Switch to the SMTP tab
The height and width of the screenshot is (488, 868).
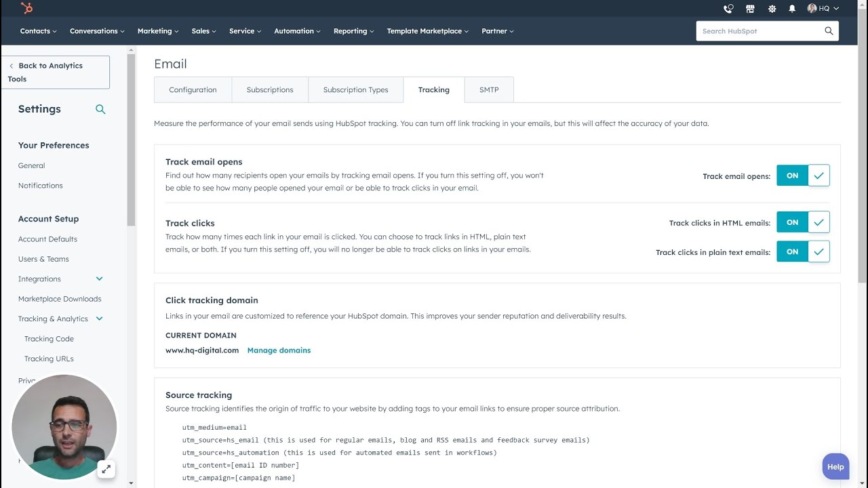click(x=489, y=89)
